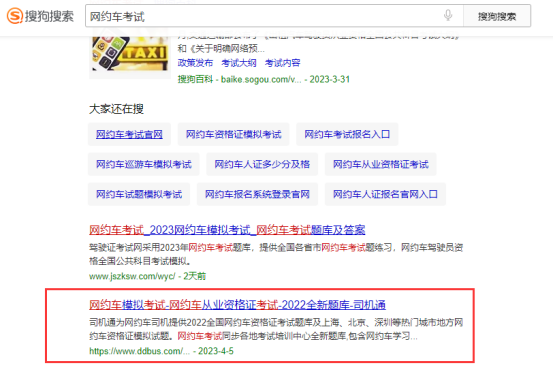This screenshot has height=374, width=553.
Task: Select related search 网约车报名系统登录官网
Action: click(257, 194)
